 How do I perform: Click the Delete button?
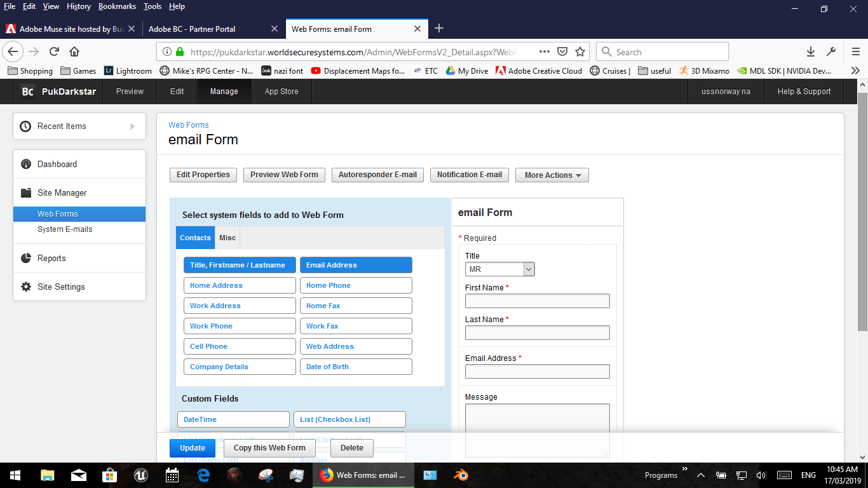click(x=352, y=448)
